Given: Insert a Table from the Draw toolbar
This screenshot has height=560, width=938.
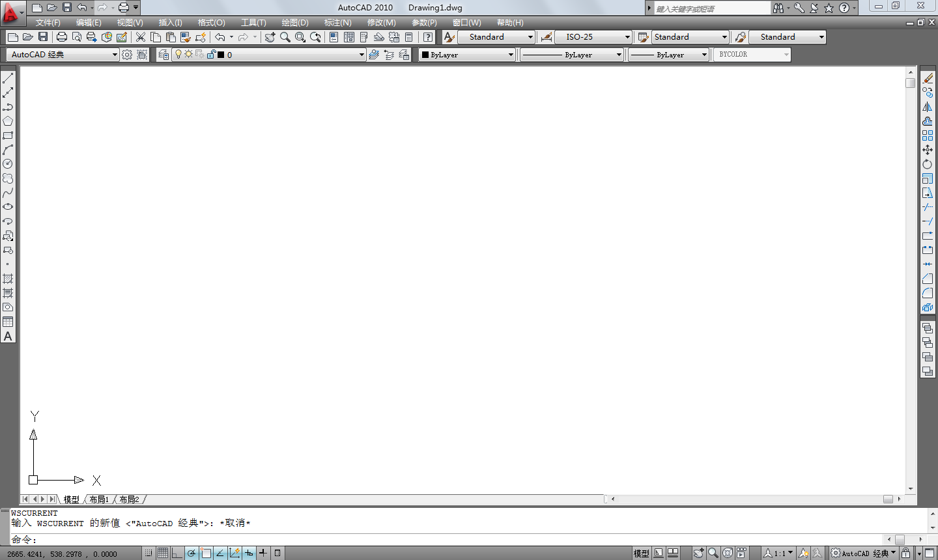Looking at the screenshot, I should click(x=8, y=322).
